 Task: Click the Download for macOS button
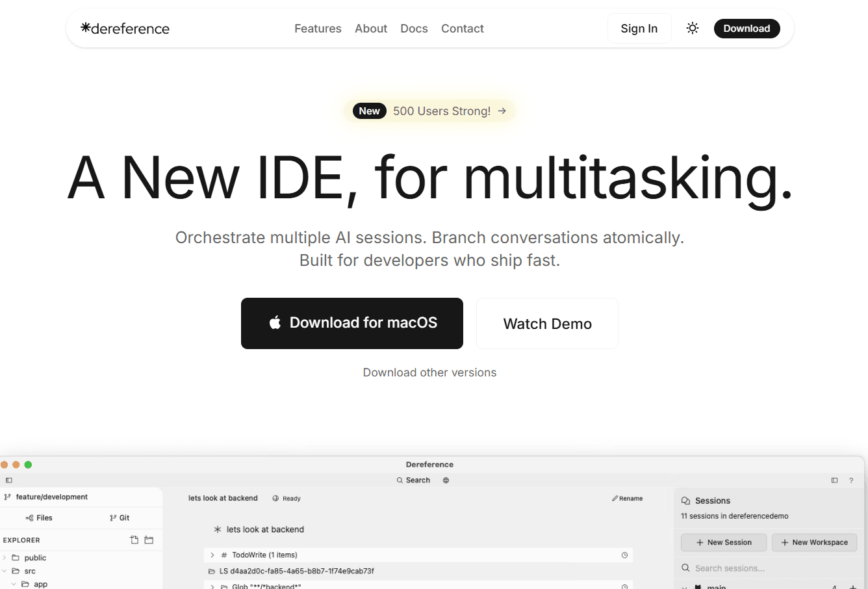[x=352, y=323]
